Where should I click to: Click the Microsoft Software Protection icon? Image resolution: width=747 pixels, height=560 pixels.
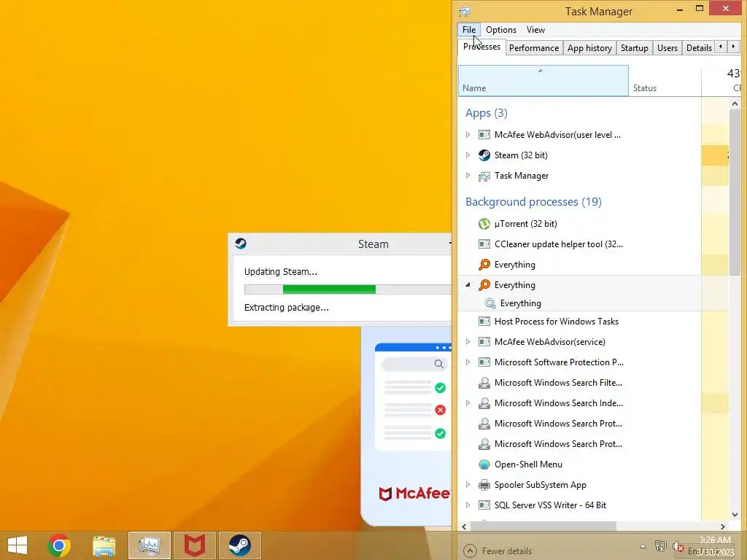[484, 362]
